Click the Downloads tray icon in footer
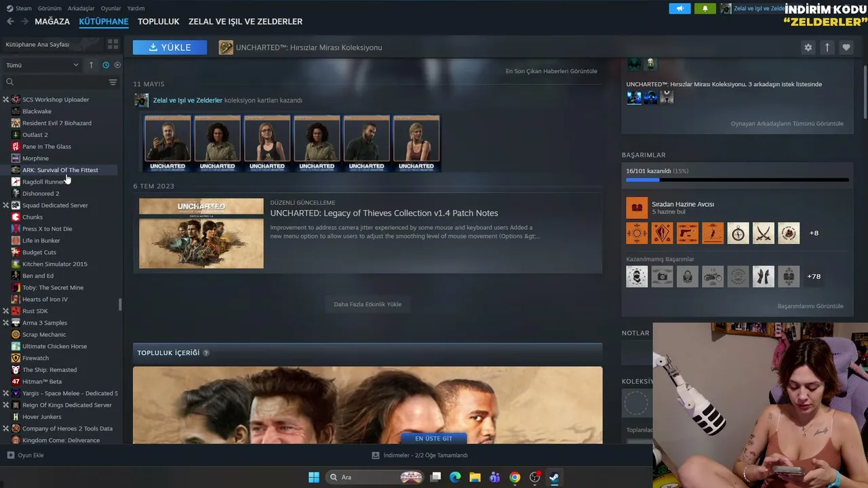The height and width of the screenshot is (488, 868). pyautogui.click(x=376, y=455)
